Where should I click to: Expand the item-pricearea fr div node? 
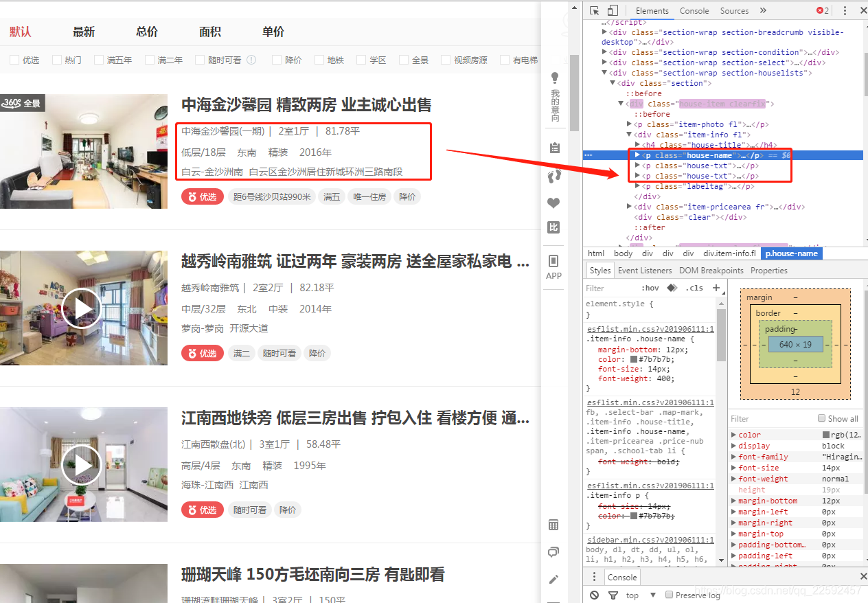click(x=629, y=207)
